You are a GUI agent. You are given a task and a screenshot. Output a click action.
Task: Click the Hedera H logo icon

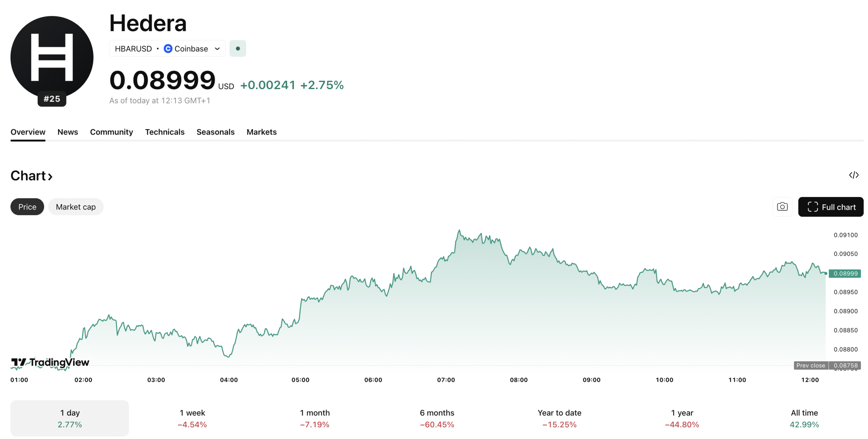(52, 57)
